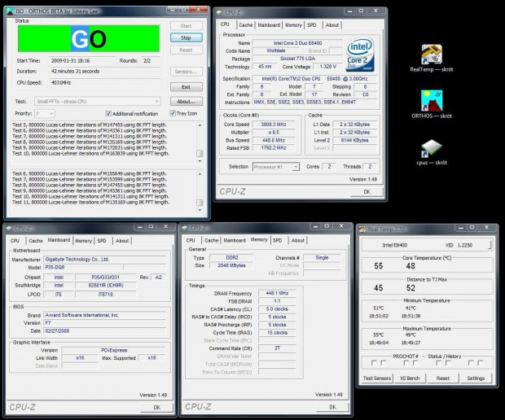This screenshot has height=420, width=505.
Task: Switch to Mainboard tab in CPU-Z CPU window
Action: click(x=269, y=25)
